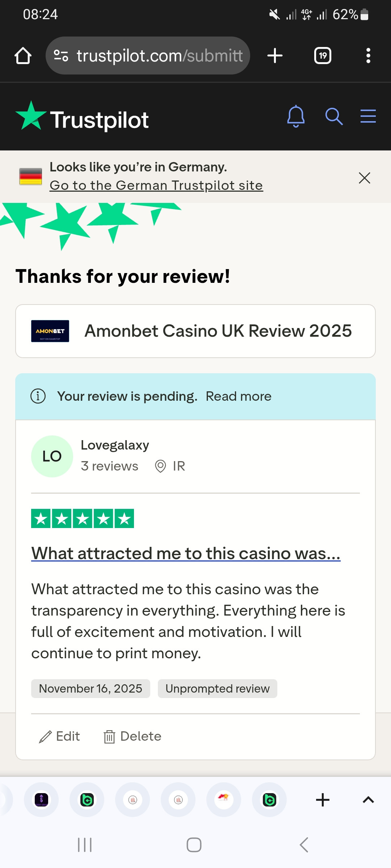Open browser three-dot options menu
The height and width of the screenshot is (868, 391).
368,56
